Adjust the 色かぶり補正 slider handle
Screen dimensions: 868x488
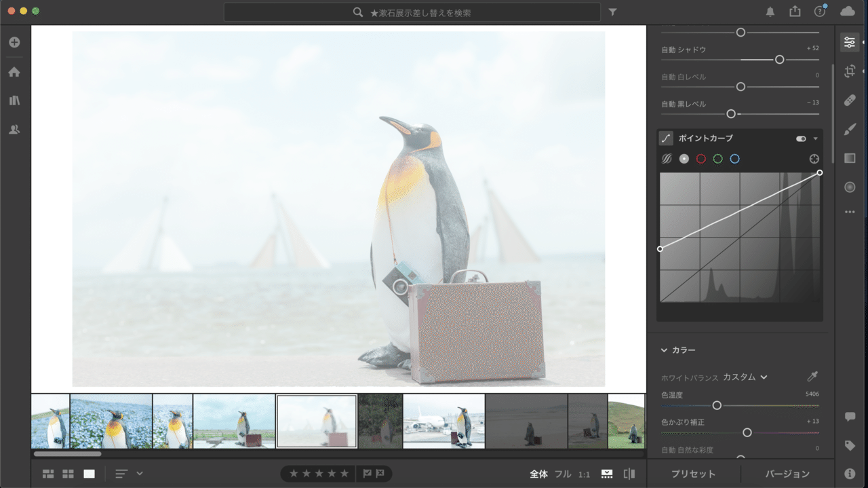click(x=747, y=432)
